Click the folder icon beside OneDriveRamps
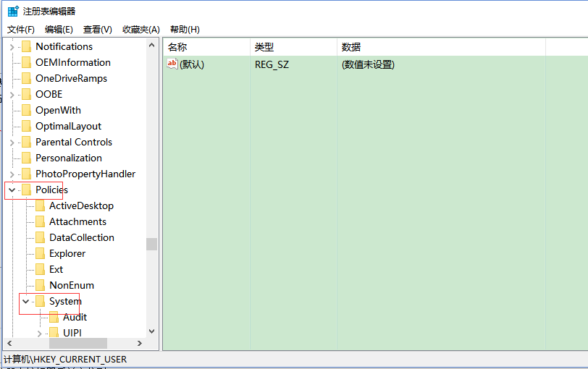The height and width of the screenshot is (369, 588). click(x=26, y=78)
